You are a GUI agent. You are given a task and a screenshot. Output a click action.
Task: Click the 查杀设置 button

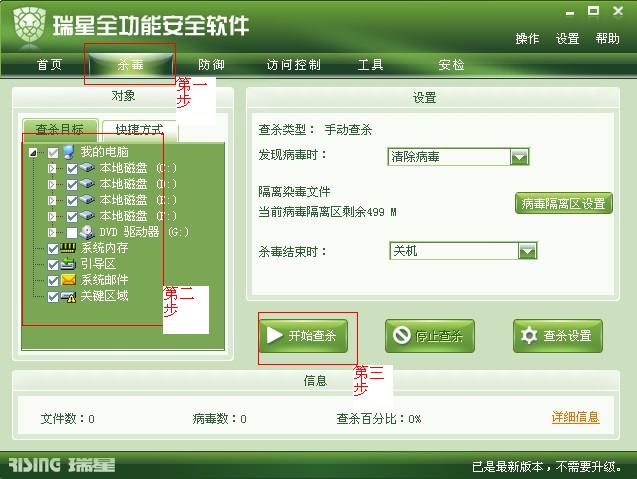pyautogui.click(x=558, y=336)
